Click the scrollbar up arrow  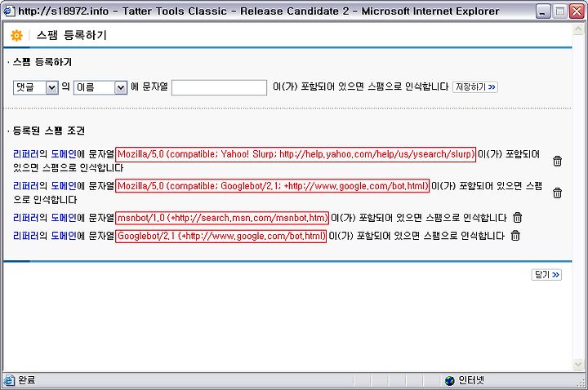[578, 29]
